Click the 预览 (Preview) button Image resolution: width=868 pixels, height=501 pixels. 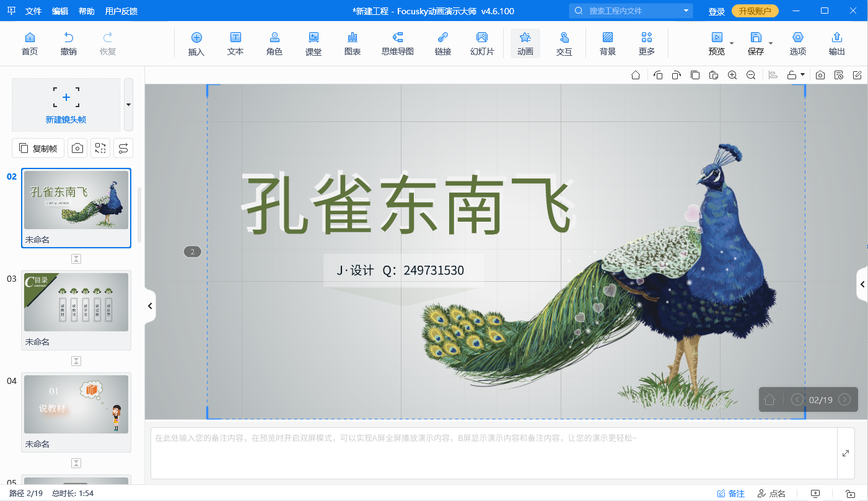(717, 44)
